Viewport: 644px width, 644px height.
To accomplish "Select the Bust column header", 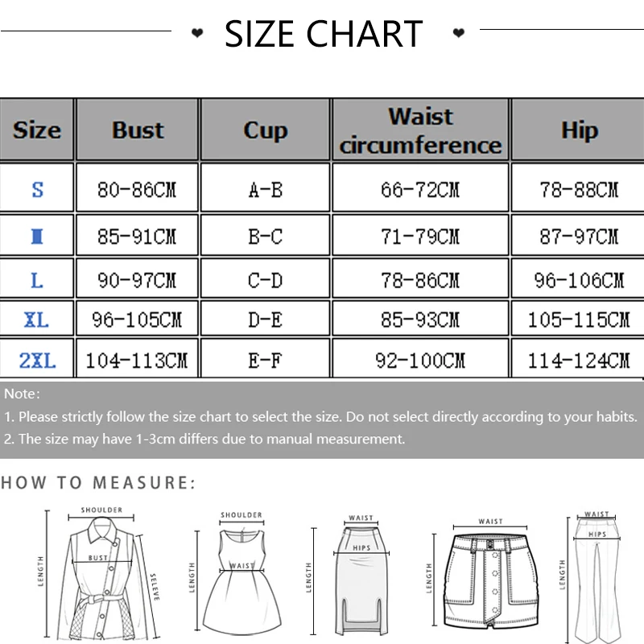I will click(x=138, y=130).
